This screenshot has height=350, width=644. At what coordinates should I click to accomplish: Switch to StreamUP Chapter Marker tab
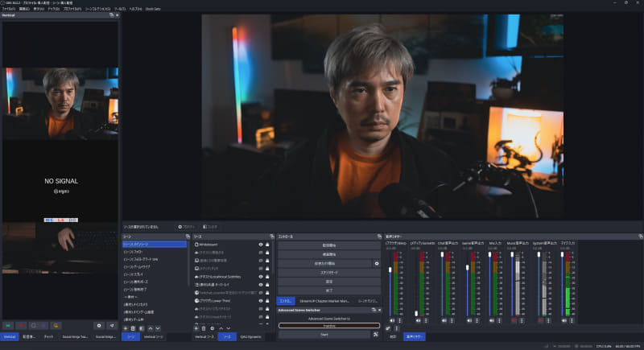coord(324,300)
